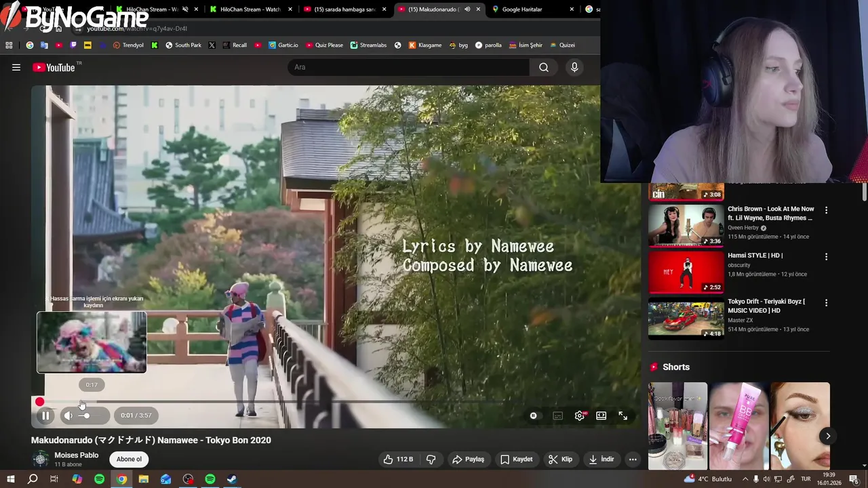Click the search magnifier button

point(543,67)
